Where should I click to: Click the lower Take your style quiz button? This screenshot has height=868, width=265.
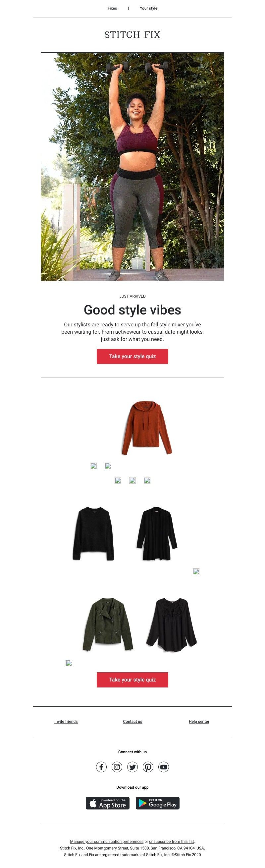coord(132,680)
